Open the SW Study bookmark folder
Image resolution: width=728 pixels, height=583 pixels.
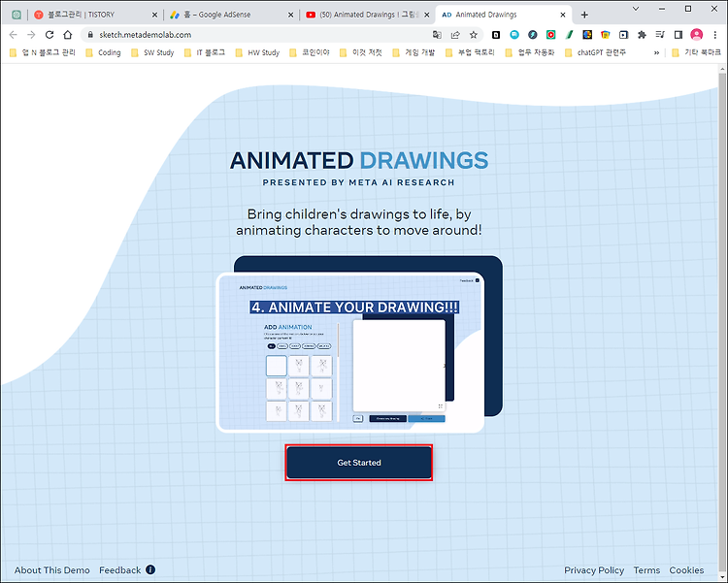pos(152,53)
